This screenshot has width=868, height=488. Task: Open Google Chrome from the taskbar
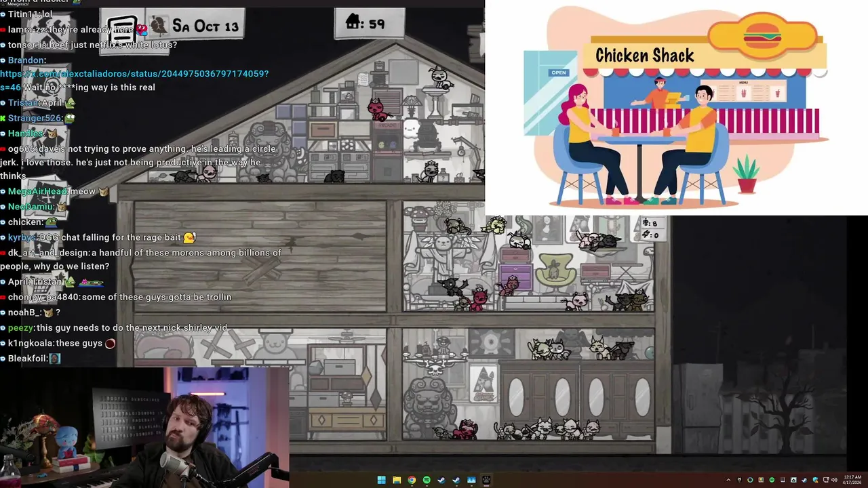tap(412, 480)
